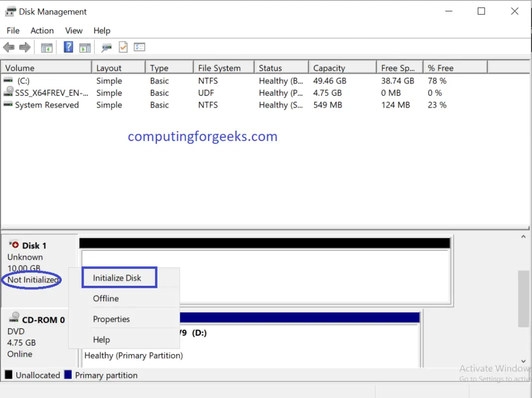Screen dimensions: 532x398
Task: Toggle Show/Hide Console Tree toolbar icon
Action: (47, 47)
